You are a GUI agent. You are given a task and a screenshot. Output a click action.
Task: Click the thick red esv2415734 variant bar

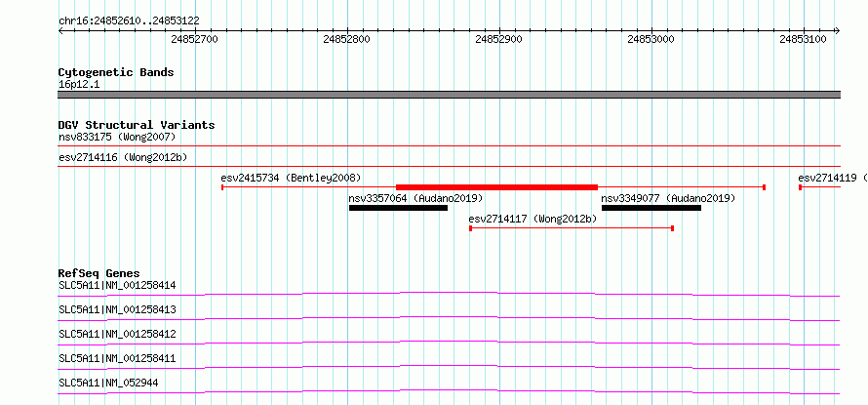point(496,187)
